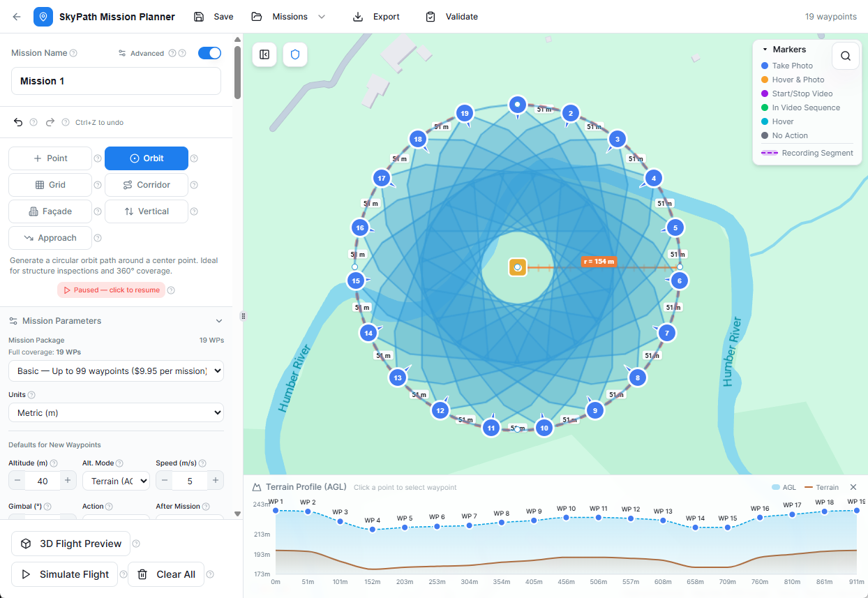This screenshot has height=598, width=868.
Task: Start Simulate Flight
Action: [64, 574]
